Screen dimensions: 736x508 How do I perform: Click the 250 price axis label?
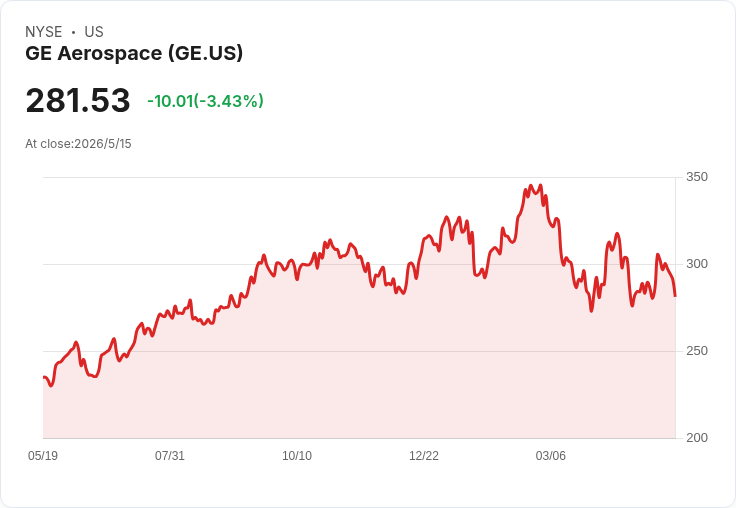coord(697,351)
